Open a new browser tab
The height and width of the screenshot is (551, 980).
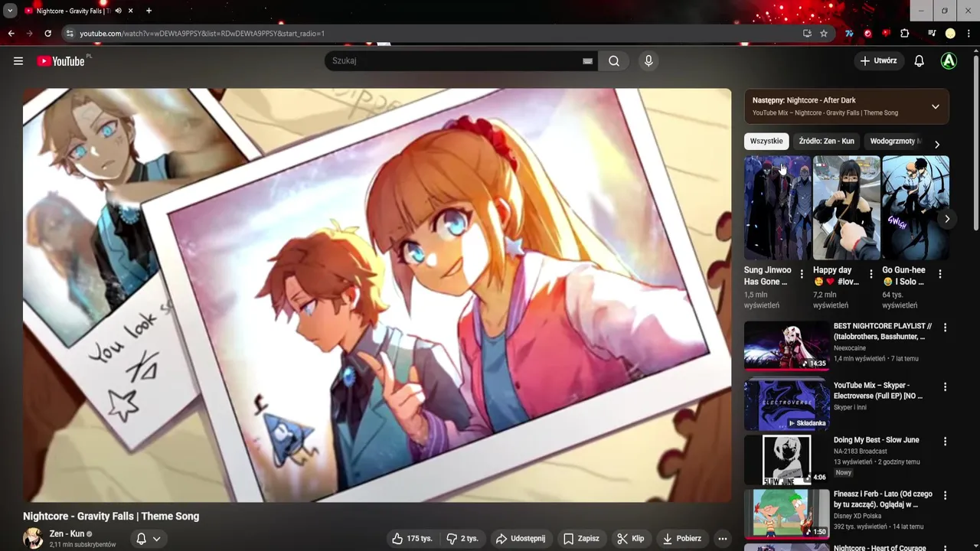tap(149, 11)
